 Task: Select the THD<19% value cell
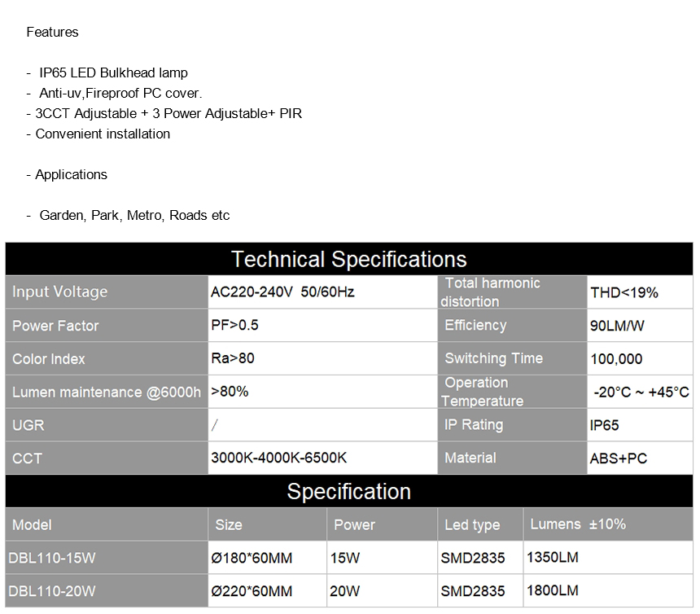coord(640,292)
